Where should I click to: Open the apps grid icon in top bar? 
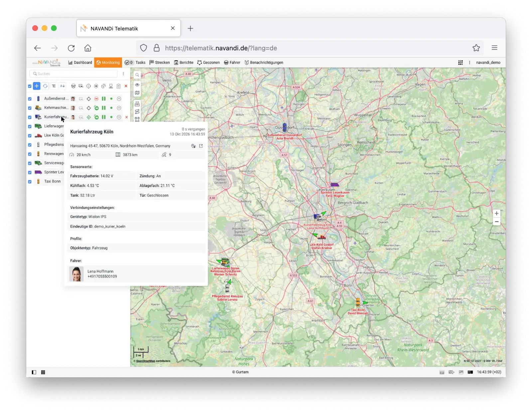[461, 63]
